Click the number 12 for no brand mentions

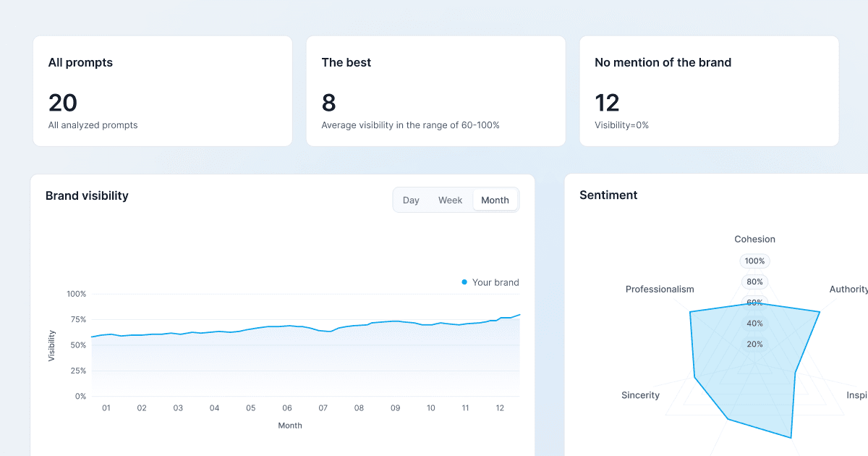coord(608,103)
